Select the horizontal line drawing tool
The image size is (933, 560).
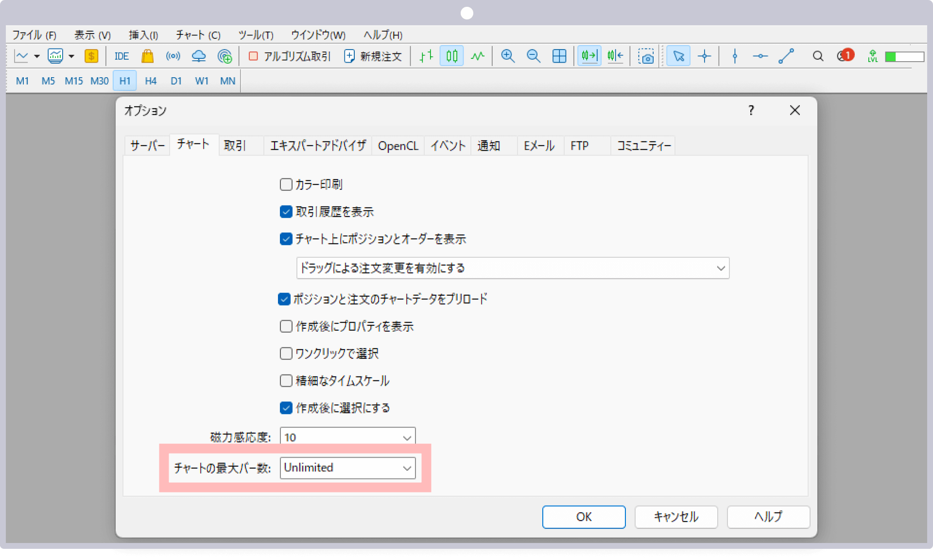point(760,56)
